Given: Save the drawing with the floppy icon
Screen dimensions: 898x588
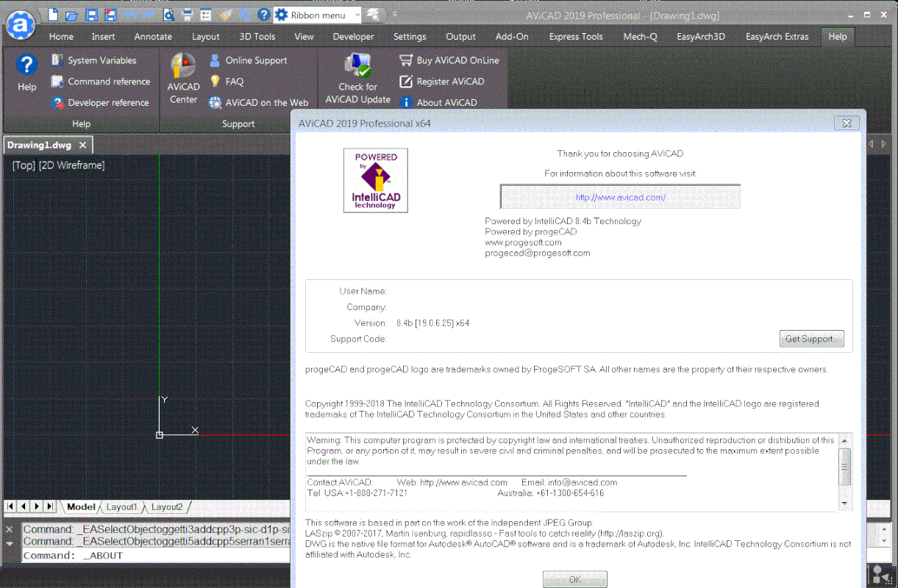Looking at the screenshot, I should tap(91, 15).
